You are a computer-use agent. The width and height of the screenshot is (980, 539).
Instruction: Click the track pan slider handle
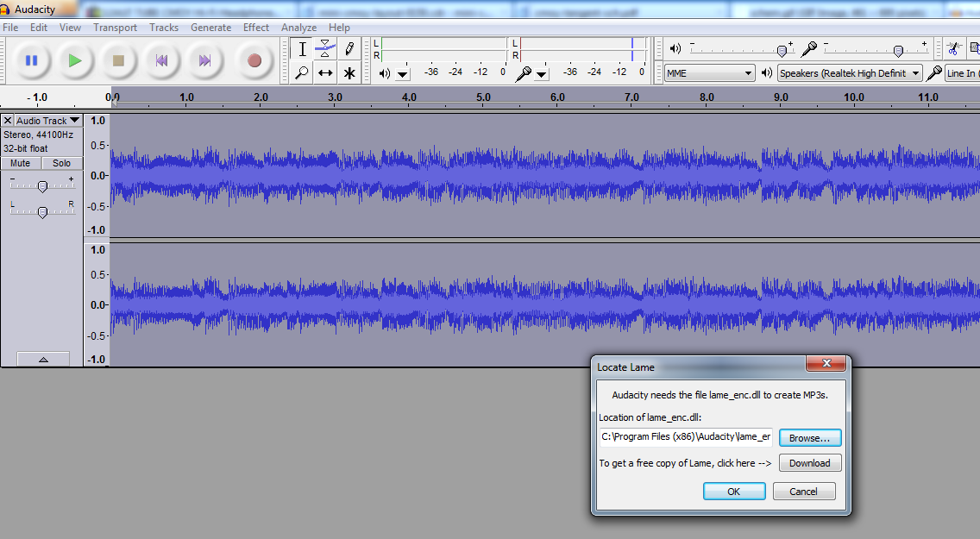tap(42, 212)
